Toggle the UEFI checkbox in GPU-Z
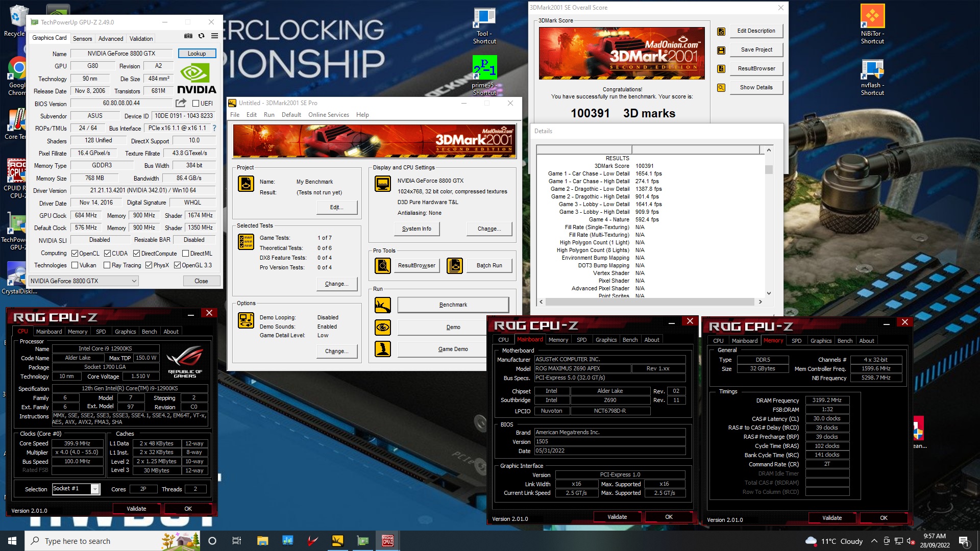The height and width of the screenshot is (551, 980). [x=195, y=104]
